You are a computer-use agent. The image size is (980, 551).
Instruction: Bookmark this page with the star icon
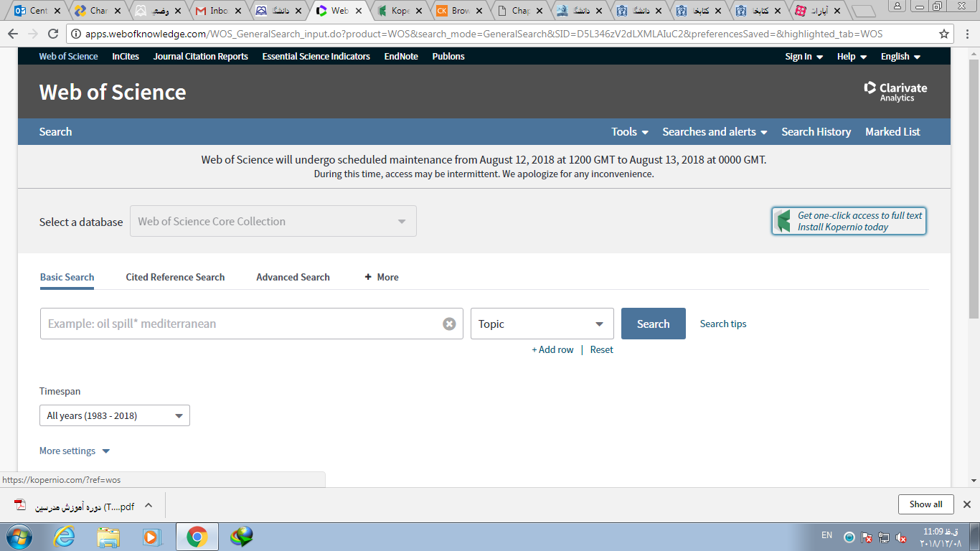click(x=944, y=34)
